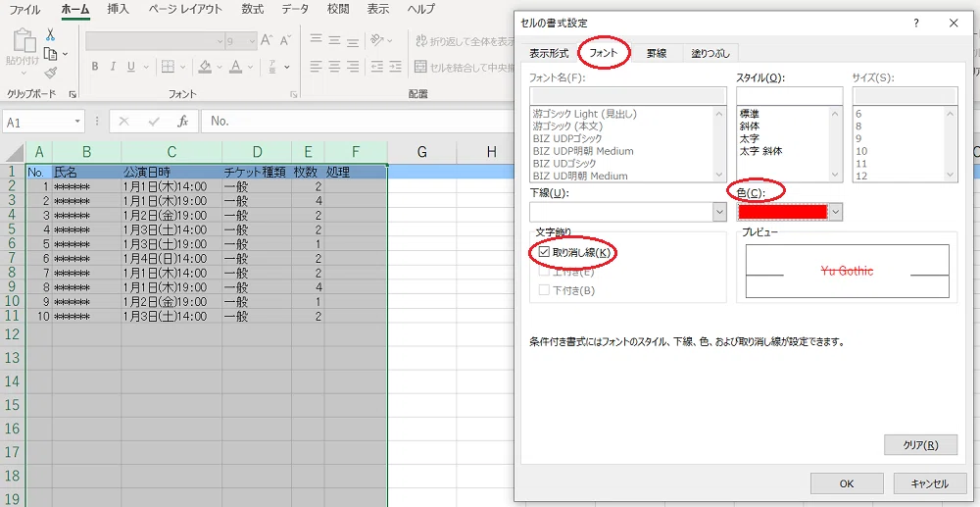The image size is (980, 507).
Task: Click the Orientation text rotation icon
Action: (376, 40)
